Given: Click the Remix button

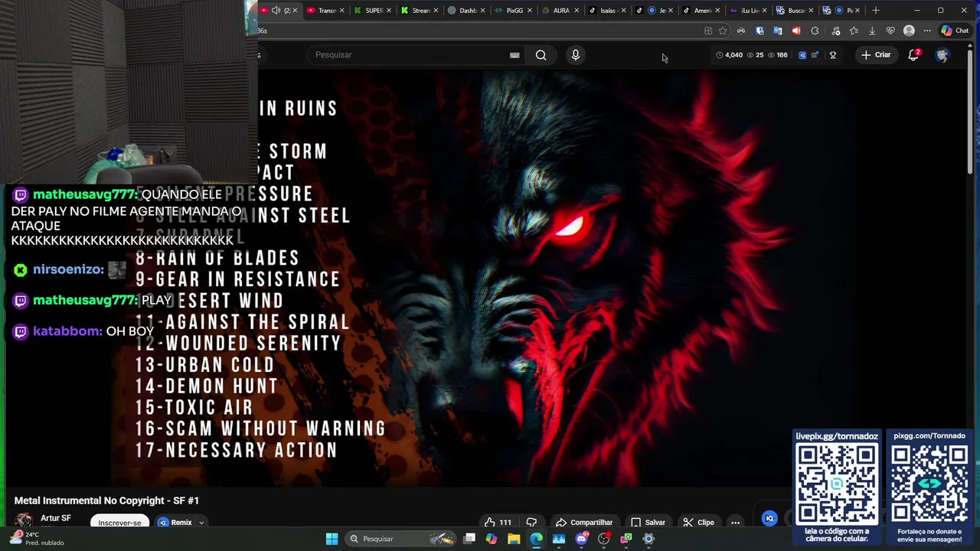Looking at the screenshot, I should [175, 523].
